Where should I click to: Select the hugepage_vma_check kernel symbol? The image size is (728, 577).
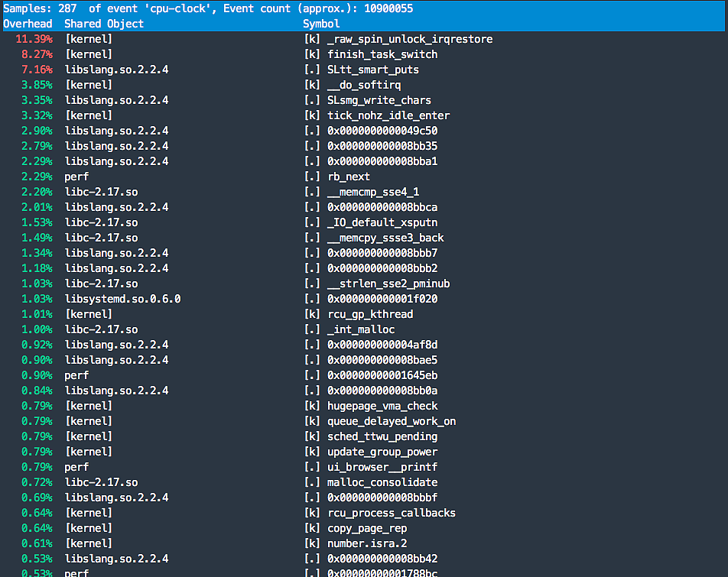tap(382, 406)
